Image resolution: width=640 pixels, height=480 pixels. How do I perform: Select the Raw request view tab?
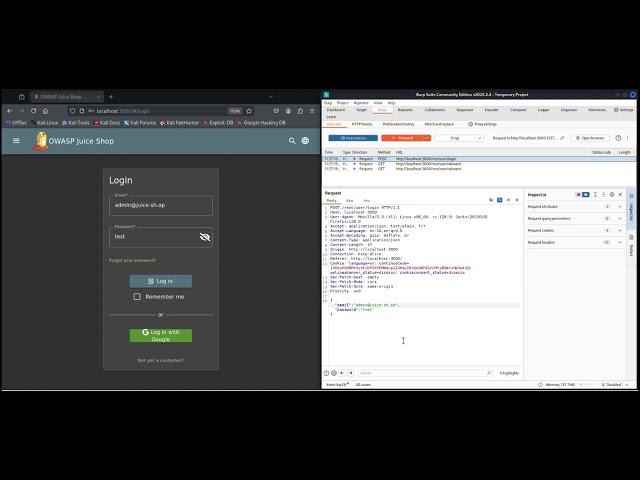coord(349,200)
